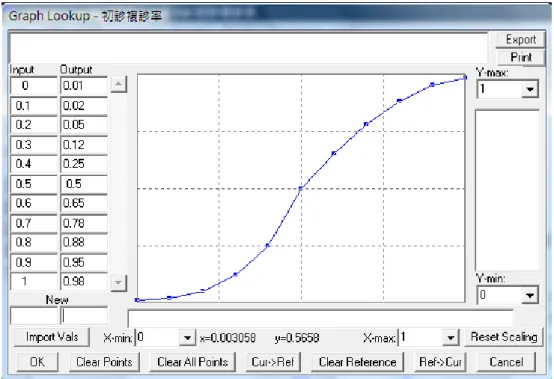Open the Y-min dropdown
This screenshot has height=379, width=554.
(x=530, y=295)
